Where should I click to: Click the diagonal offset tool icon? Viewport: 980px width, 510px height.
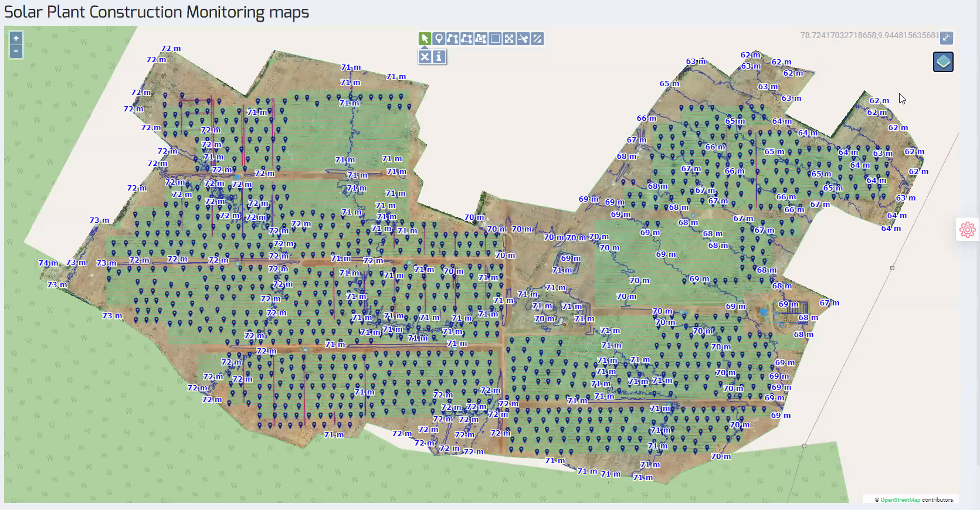[537, 39]
